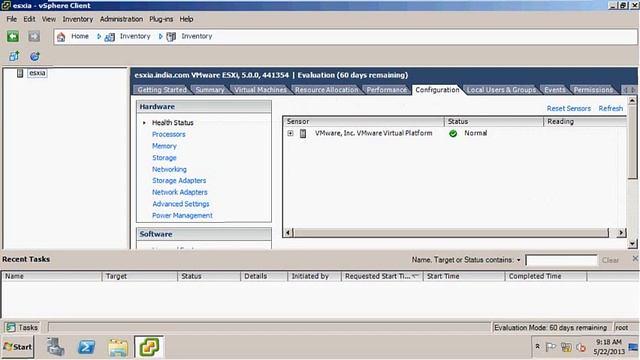Screen dimensions: 640x360
Task: Open the Edit menu
Action: pos(29,19)
